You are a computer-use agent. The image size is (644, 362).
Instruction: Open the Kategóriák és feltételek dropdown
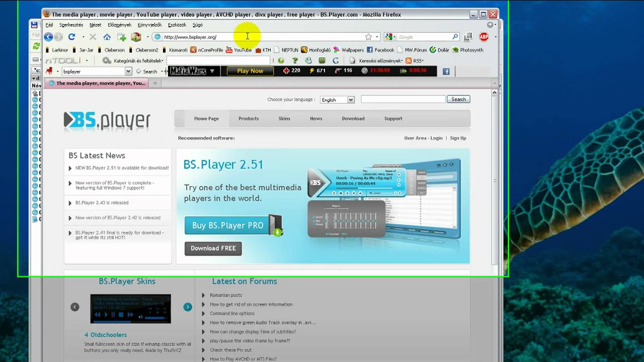click(x=133, y=60)
